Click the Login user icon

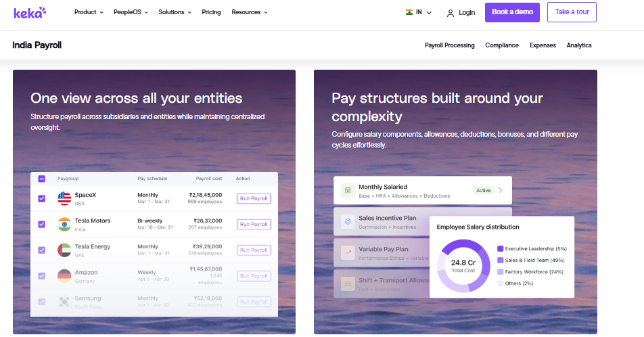tap(450, 13)
